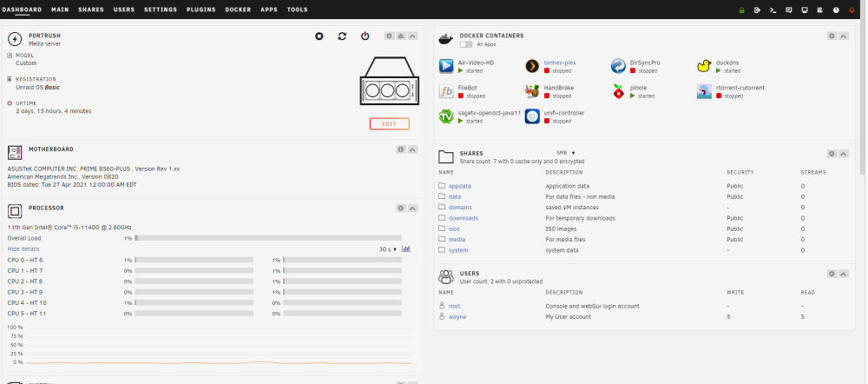Open the CPU chart icon beside 30 s
Image resolution: width=868 pixels, height=384 pixels.
405,248
